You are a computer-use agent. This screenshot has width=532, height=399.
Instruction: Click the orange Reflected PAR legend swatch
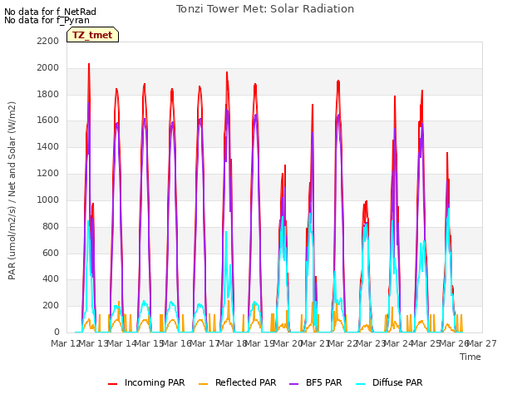tap(203, 383)
